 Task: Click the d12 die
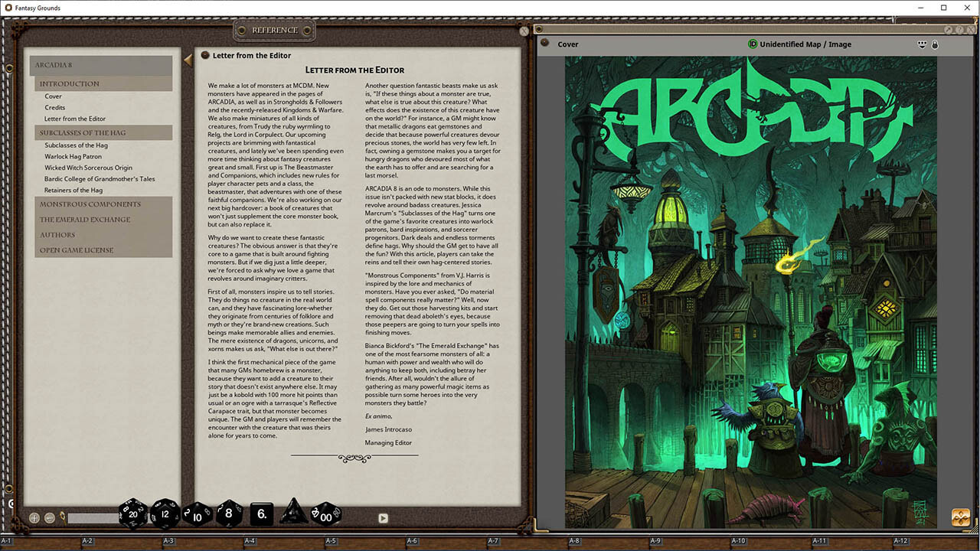click(165, 514)
